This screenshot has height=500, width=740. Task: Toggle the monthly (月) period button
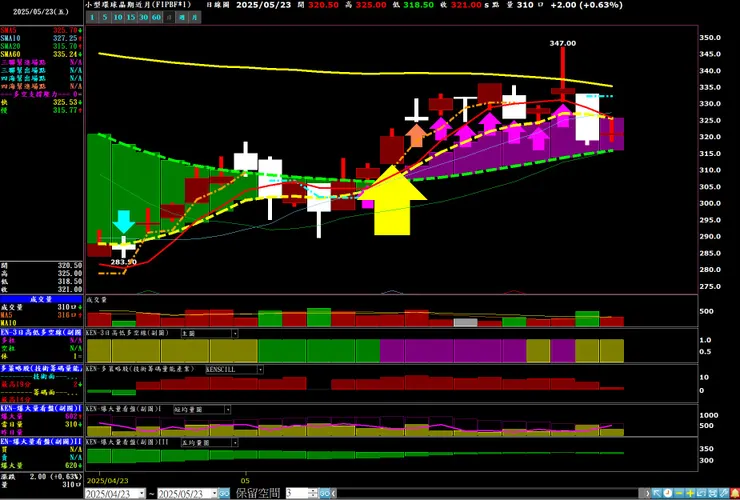(x=195, y=17)
